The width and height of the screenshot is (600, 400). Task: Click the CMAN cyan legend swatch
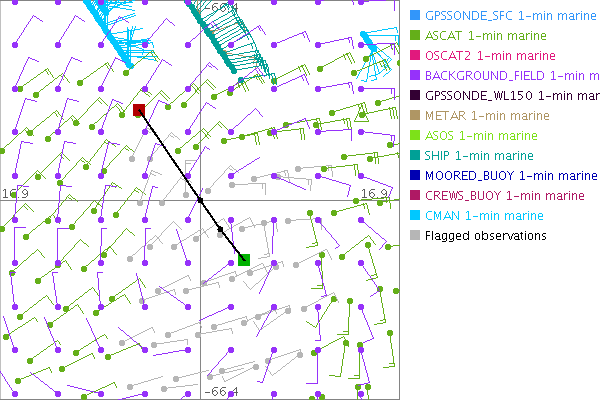point(414,215)
